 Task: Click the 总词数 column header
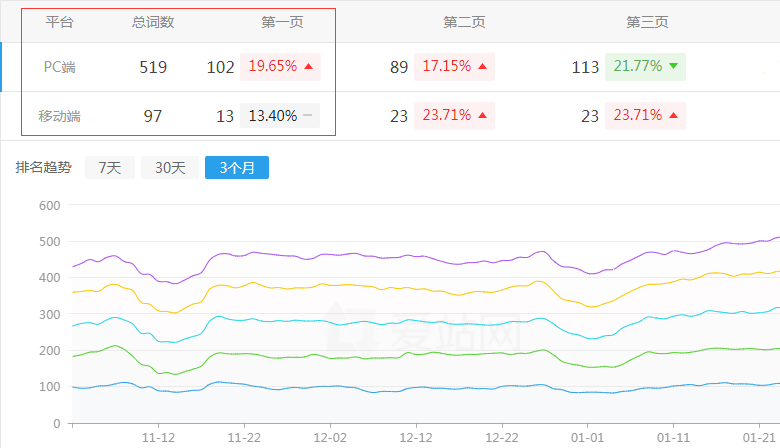[153, 21]
